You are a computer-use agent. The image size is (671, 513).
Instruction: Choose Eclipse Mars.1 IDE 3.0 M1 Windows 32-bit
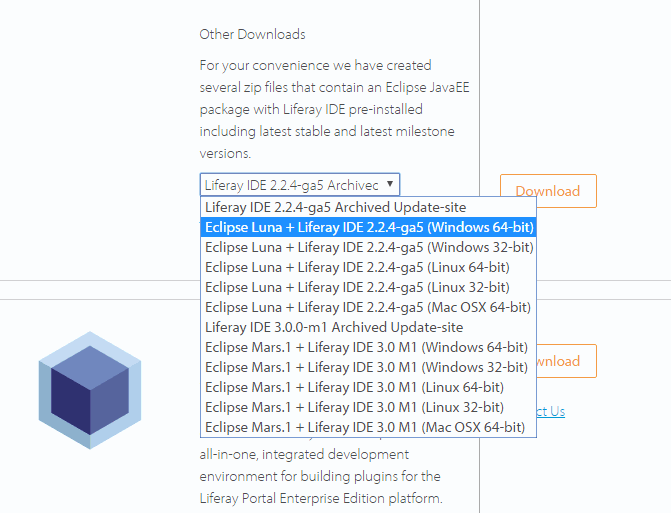coord(368,367)
